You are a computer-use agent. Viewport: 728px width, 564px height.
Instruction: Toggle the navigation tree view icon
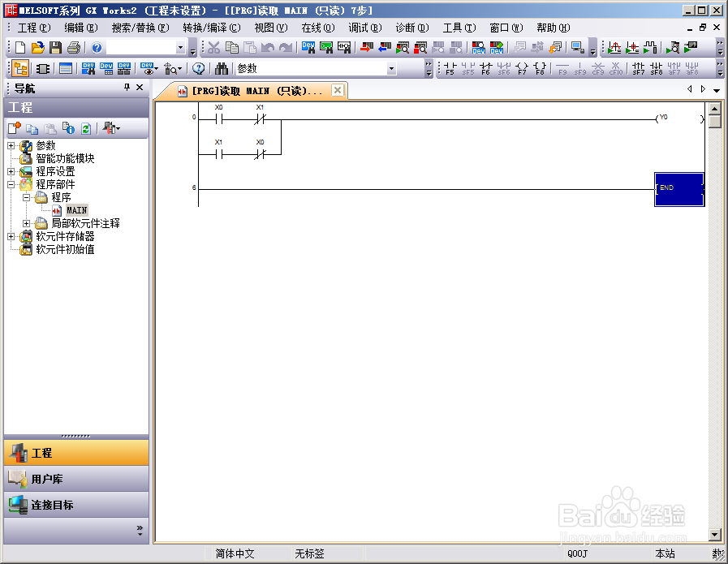click(x=20, y=69)
